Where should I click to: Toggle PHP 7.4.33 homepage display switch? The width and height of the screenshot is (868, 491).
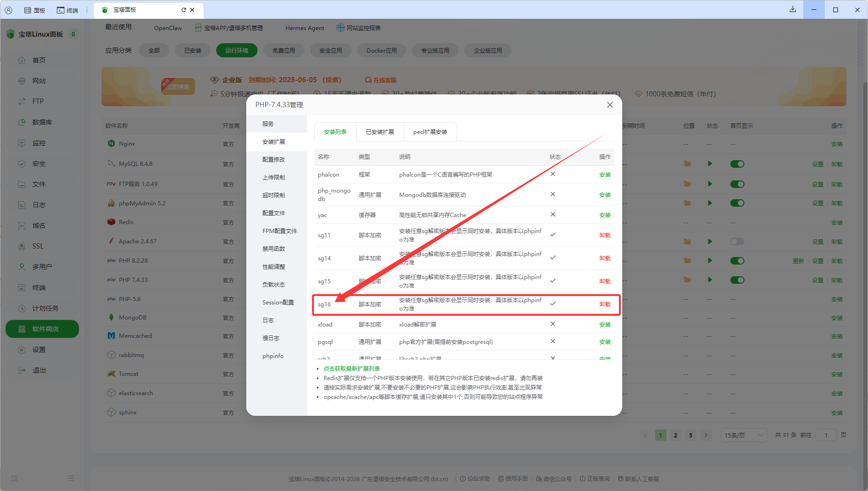(x=737, y=280)
